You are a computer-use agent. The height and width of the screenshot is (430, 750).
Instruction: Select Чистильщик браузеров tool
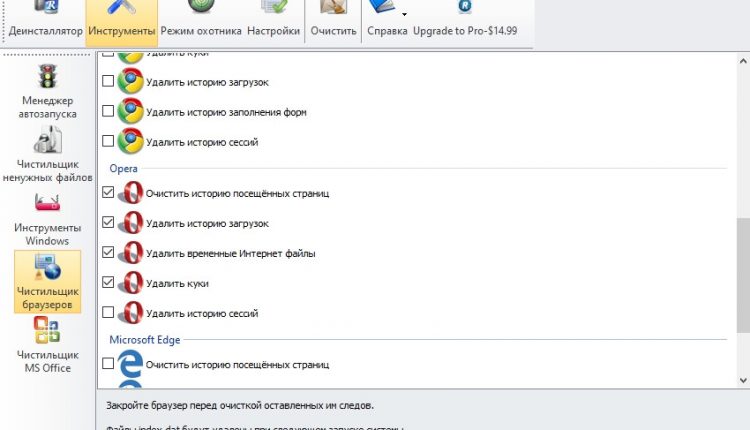coord(47,282)
